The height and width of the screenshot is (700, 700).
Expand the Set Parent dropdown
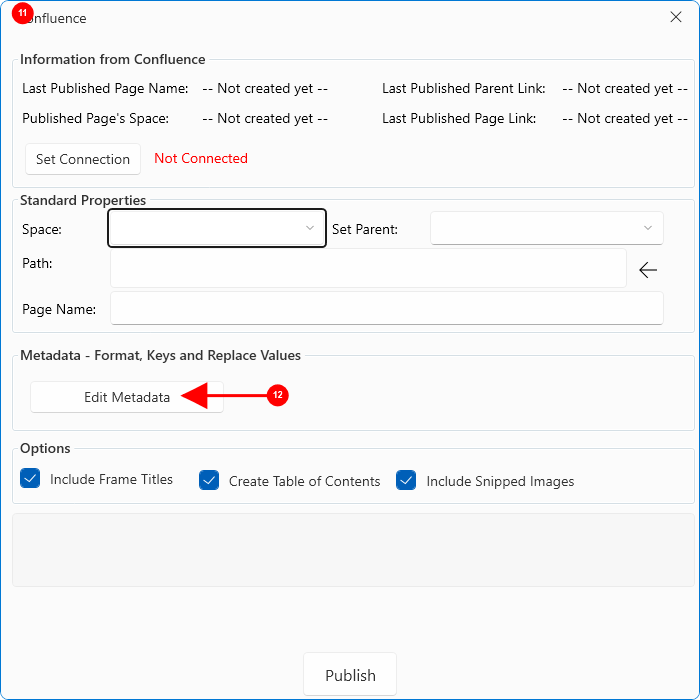(546, 228)
